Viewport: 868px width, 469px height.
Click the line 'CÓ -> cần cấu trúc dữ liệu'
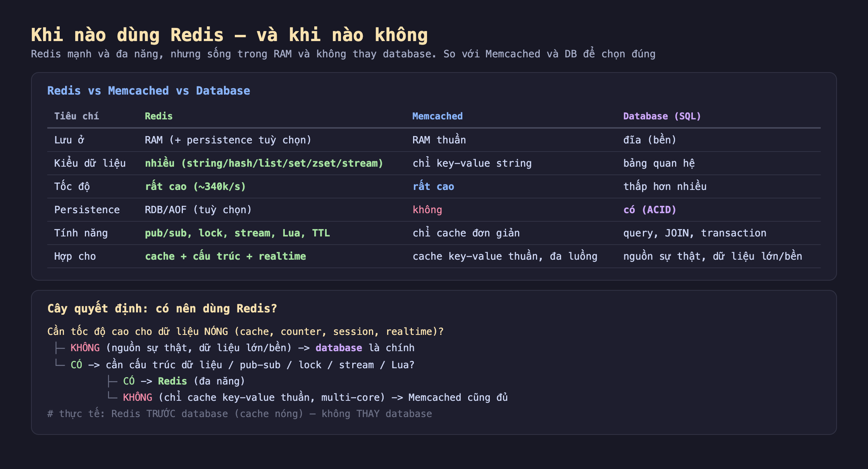pyautogui.click(x=243, y=365)
